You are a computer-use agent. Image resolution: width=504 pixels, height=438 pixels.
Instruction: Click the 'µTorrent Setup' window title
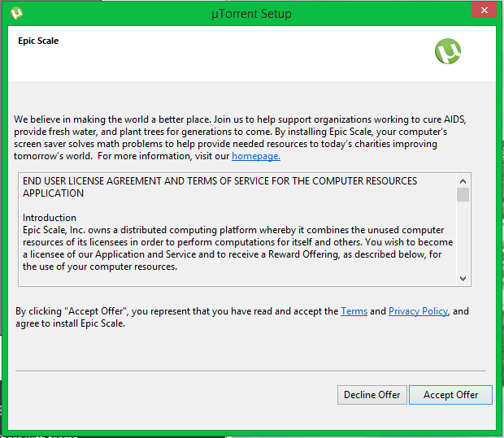(251, 14)
